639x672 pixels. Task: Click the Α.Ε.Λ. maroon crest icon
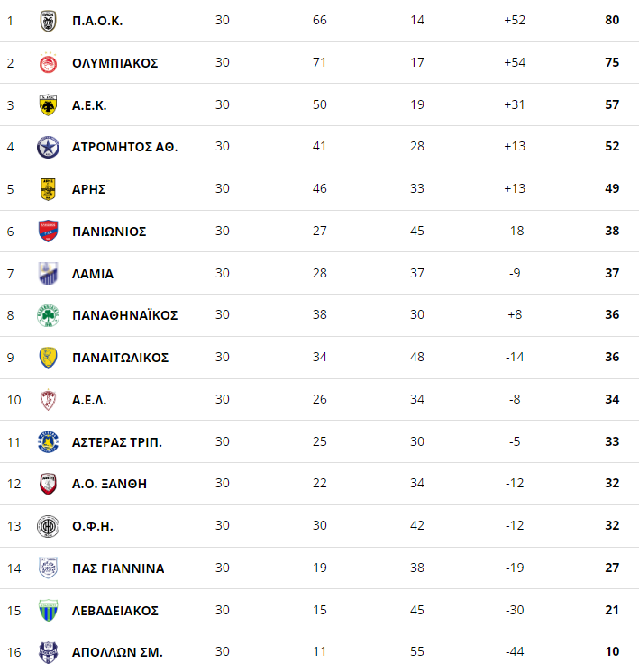(48, 400)
